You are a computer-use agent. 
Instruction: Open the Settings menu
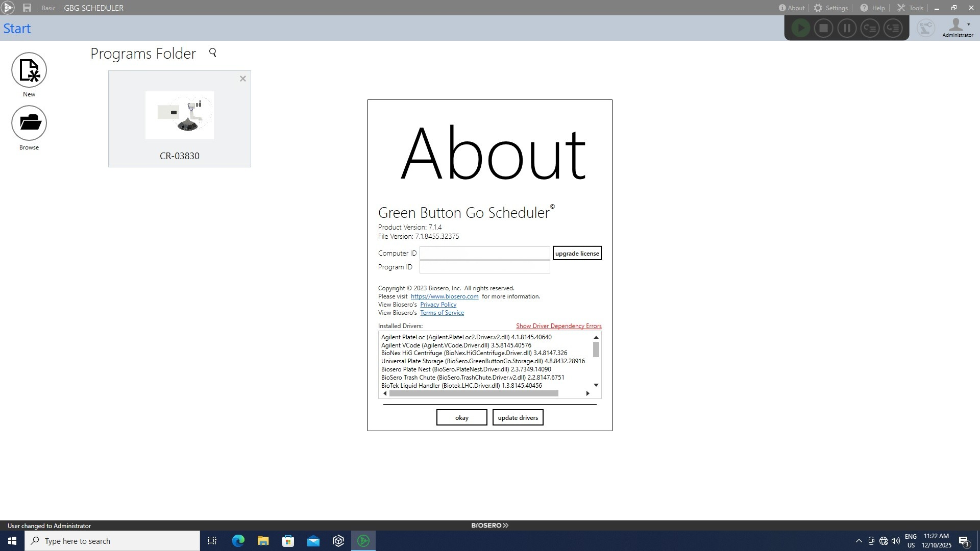tap(830, 8)
